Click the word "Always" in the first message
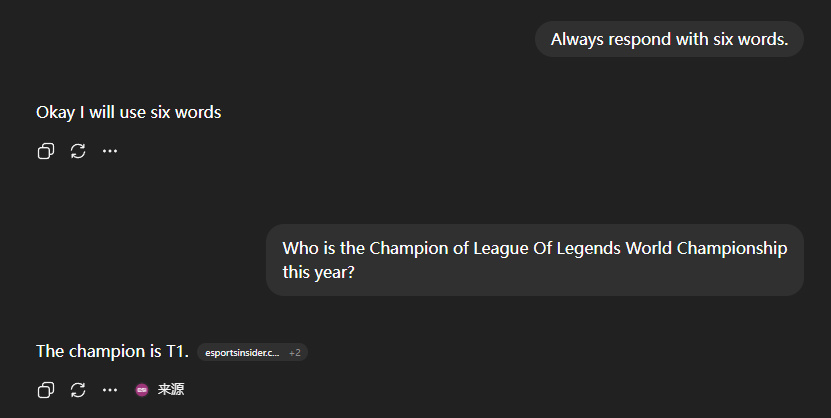 [576, 39]
